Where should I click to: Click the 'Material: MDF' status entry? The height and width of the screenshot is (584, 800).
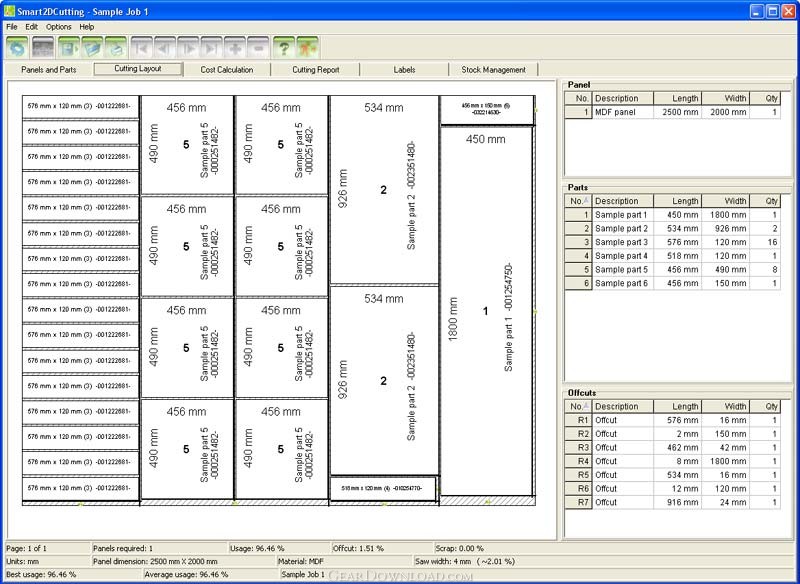coord(301,562)
